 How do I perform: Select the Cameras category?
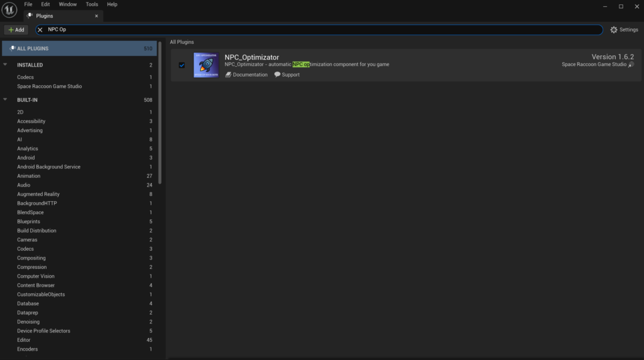coord(79,240)
